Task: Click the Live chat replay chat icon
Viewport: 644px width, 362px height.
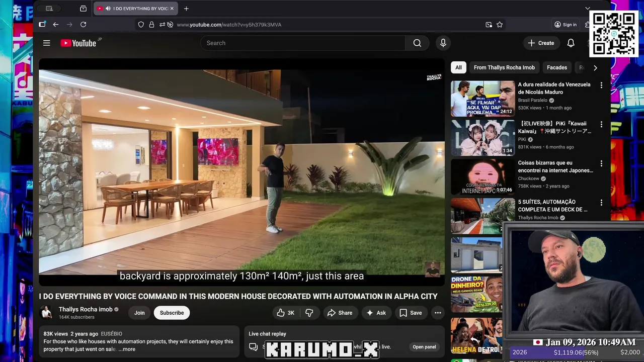Action: [253, 347]
